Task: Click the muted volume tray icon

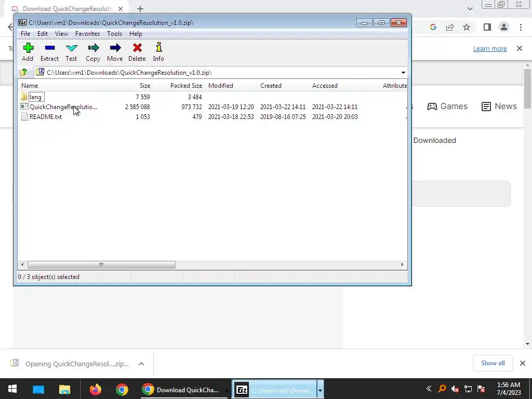Action: (x=455, y=389)
